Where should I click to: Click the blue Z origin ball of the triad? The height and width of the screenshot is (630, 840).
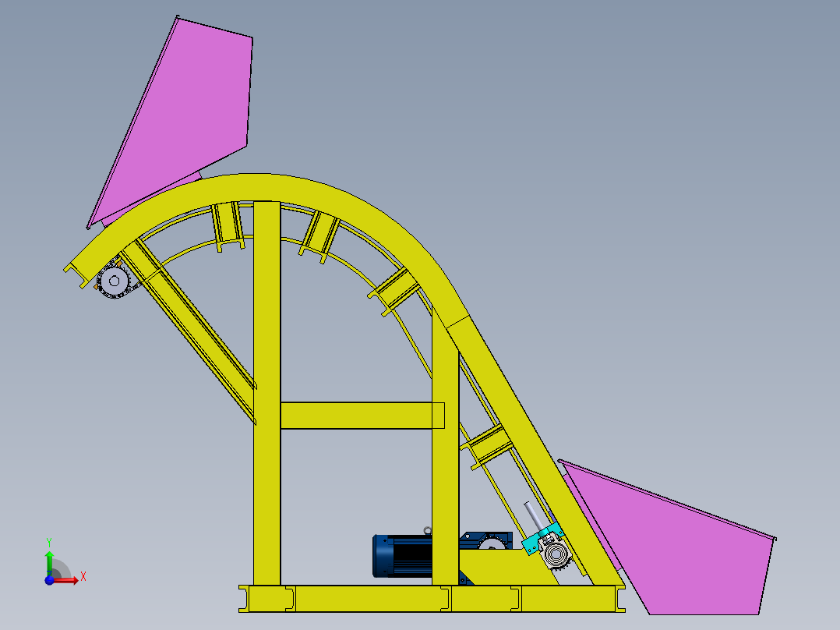coord(49,580)
